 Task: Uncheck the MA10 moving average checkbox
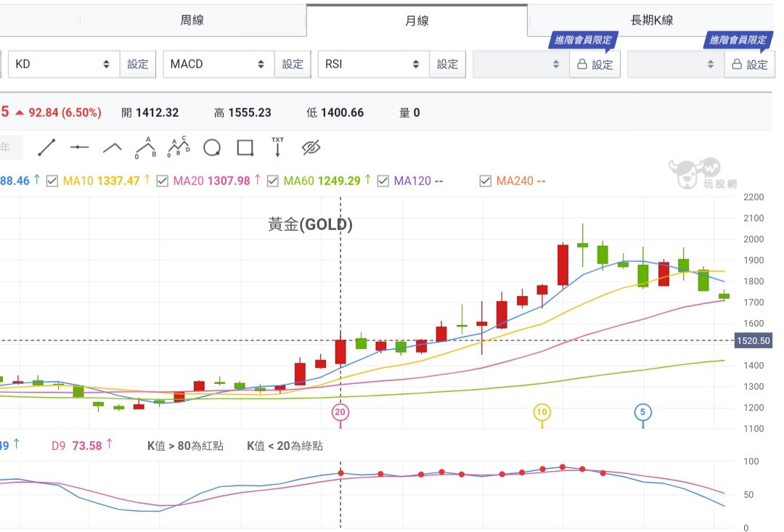pos(52,181)
